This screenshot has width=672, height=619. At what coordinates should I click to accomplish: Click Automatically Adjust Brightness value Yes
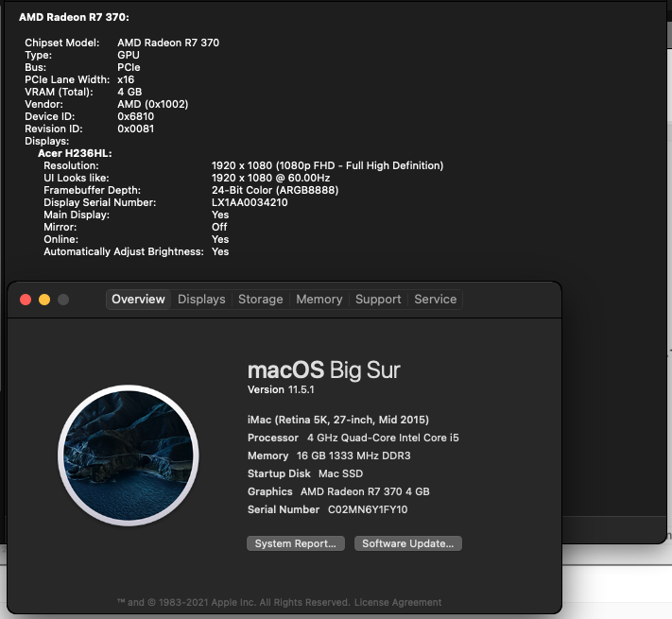point(220,251)
